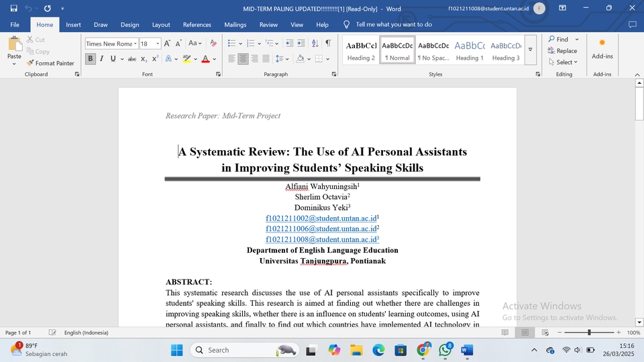644x362 pixels.
Task: Apply subscript formatting
Action: (144, 59)
